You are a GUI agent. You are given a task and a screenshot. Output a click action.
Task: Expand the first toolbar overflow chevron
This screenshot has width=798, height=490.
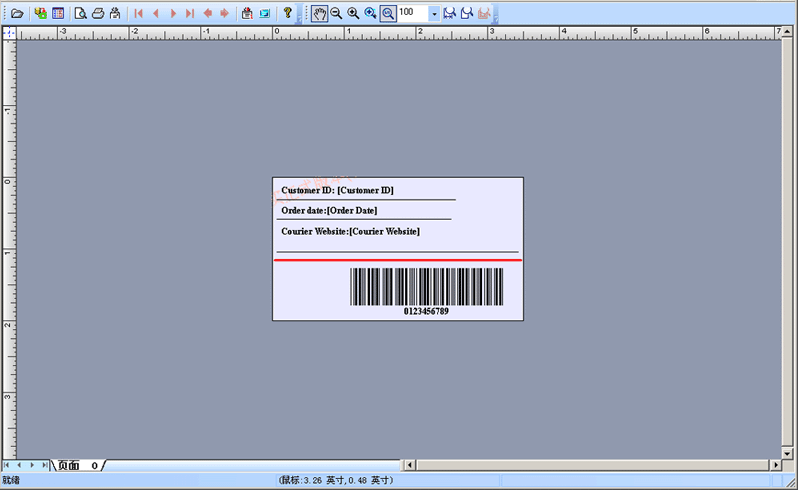click(299, 17)
